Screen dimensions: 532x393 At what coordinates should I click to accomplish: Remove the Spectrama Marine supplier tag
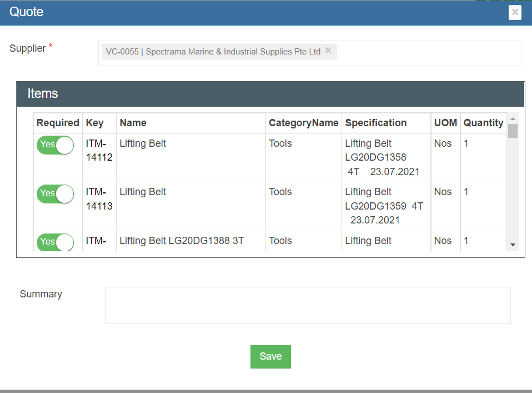[x=328, y=51]
